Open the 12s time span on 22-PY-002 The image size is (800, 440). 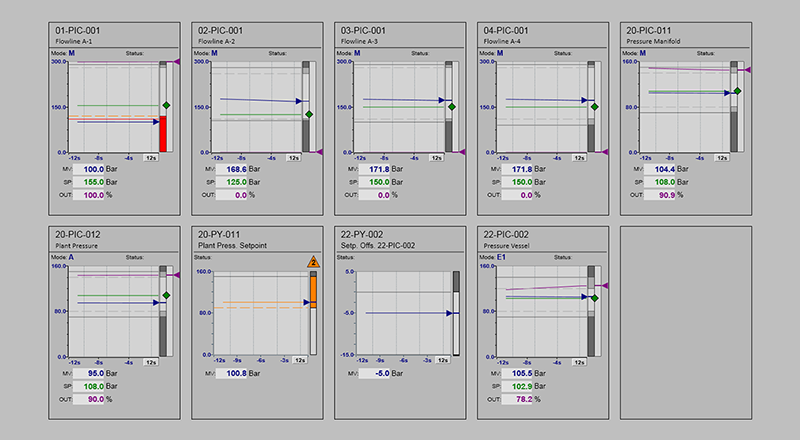point(443,360)
